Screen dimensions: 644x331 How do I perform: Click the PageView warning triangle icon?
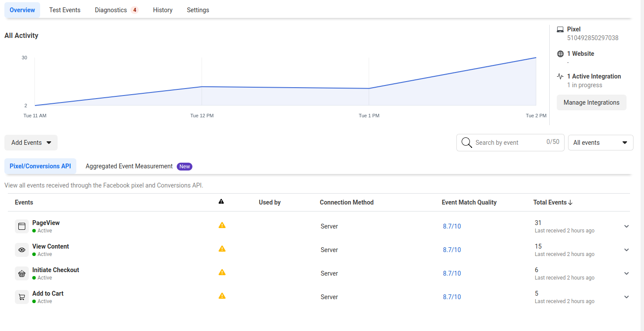coord(222,225)
